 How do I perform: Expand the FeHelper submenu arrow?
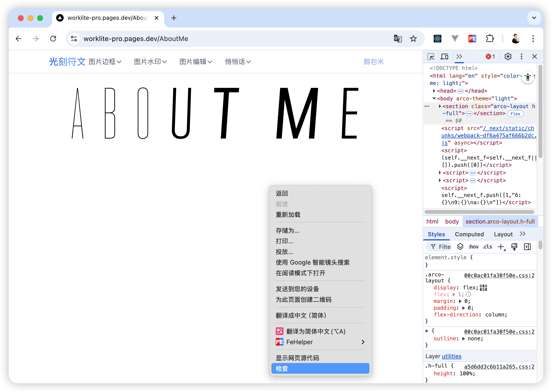[363, 342]
